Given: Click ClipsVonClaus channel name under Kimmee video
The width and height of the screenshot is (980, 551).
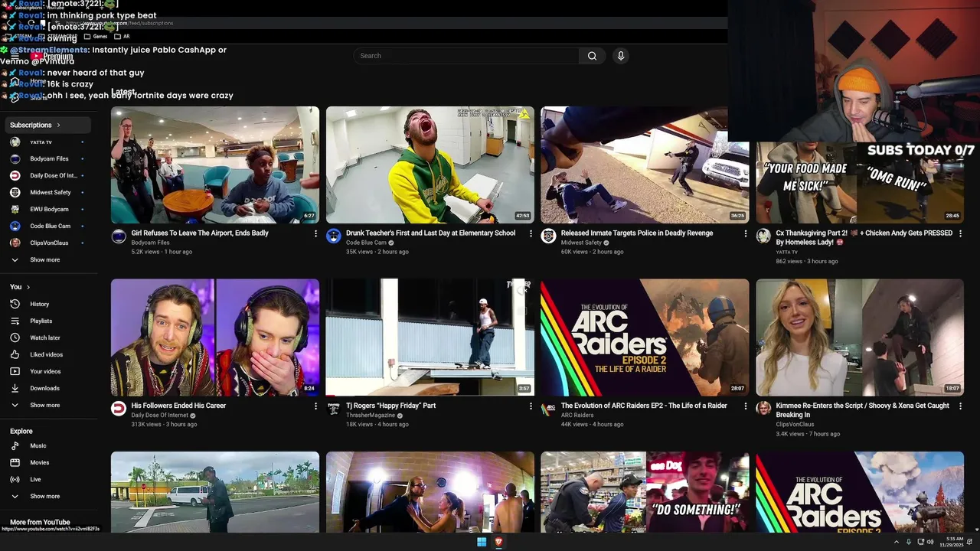Looking at the screenshot, I should [x=795, y=424].
